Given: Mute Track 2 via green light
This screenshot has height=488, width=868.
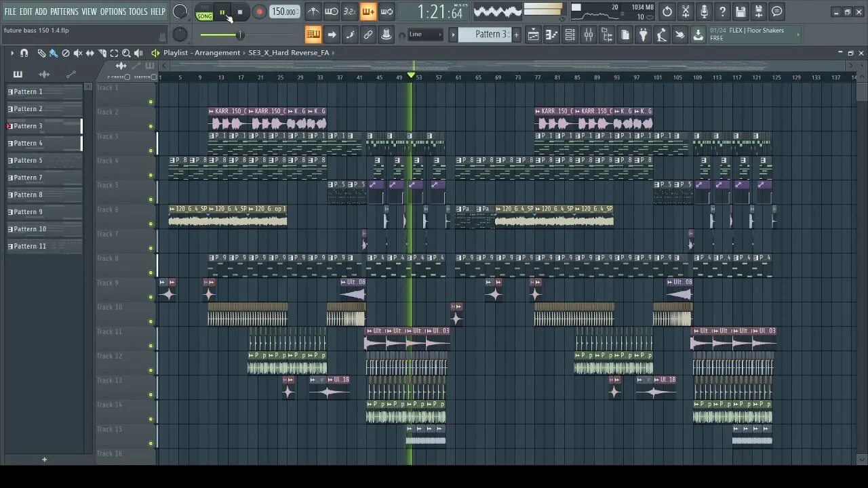Looking at the screenshot, I should [x=151, y=127].
